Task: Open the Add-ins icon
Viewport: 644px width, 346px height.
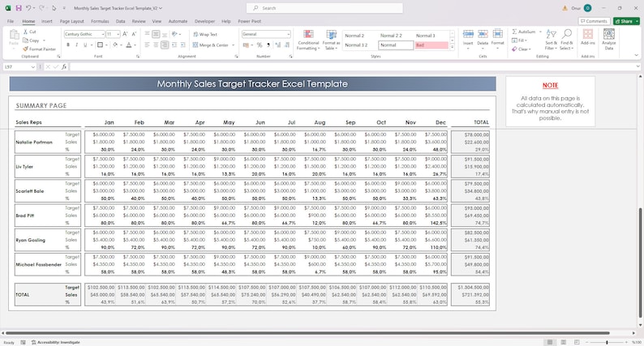Action: (x=588, y=34)
